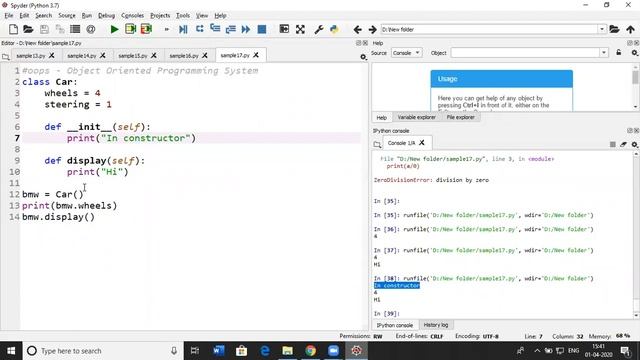The width and height of the screenshot is (640, 360).
Task: Open the History log tab
Action: (436, 325)
